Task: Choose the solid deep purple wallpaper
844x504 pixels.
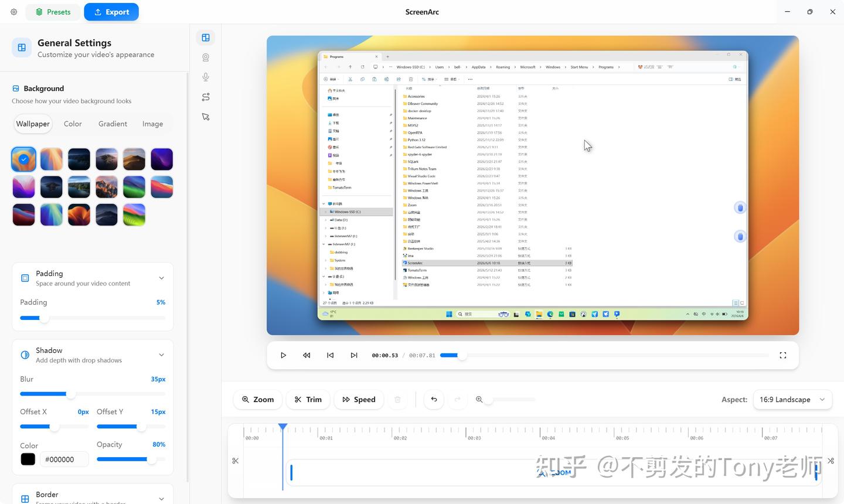Action: pyautogui.click(x=162, y=159)
